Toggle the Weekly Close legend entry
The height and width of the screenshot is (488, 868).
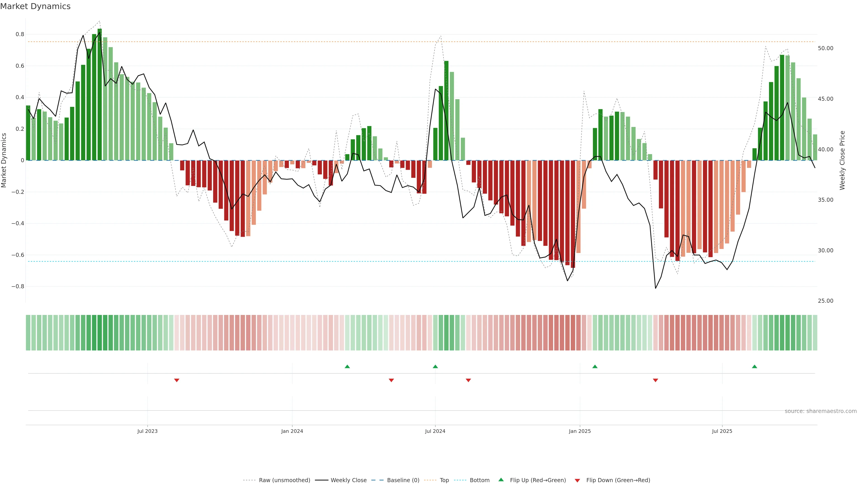pyautogui.click(x=348, y=480)
